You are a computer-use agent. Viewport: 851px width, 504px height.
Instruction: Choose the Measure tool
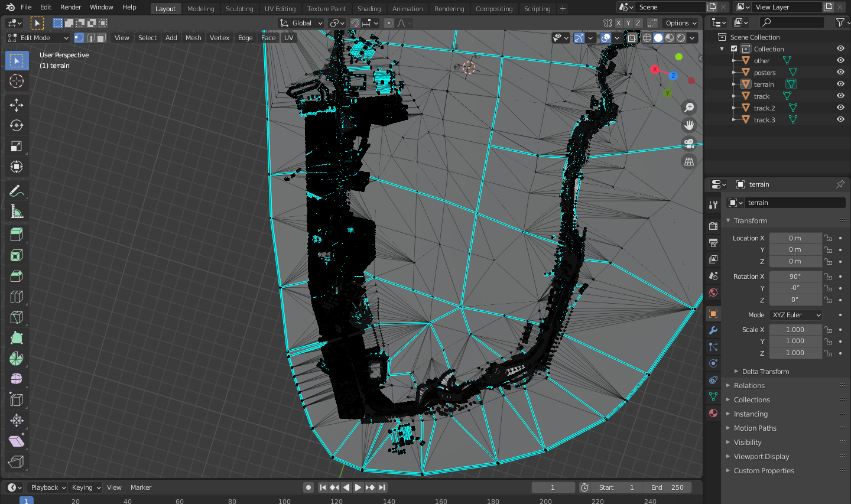click(17, 212)
